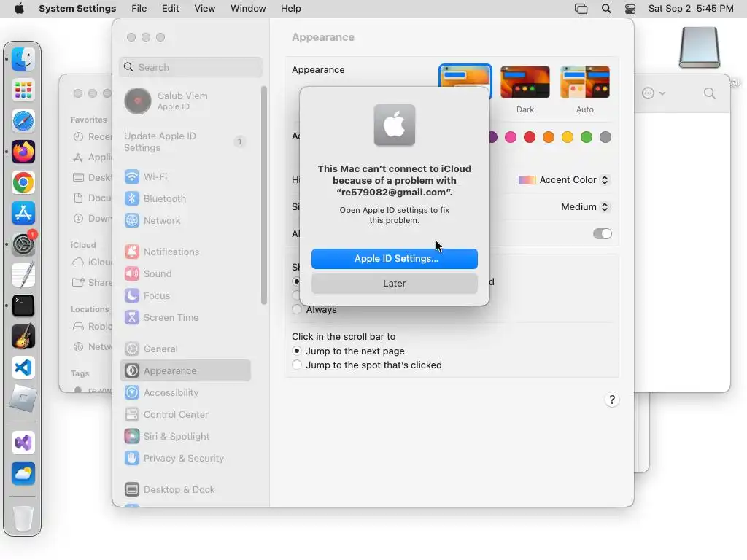Open Stage Manager icon in the menu bar
This screenshot has height=560, width=747.
coord(581,9)
